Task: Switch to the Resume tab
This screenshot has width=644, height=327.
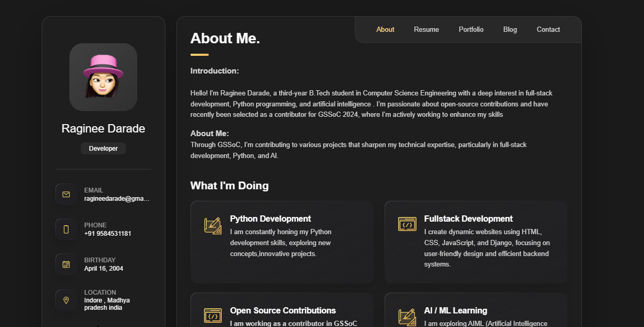Action: click(426, 30)
